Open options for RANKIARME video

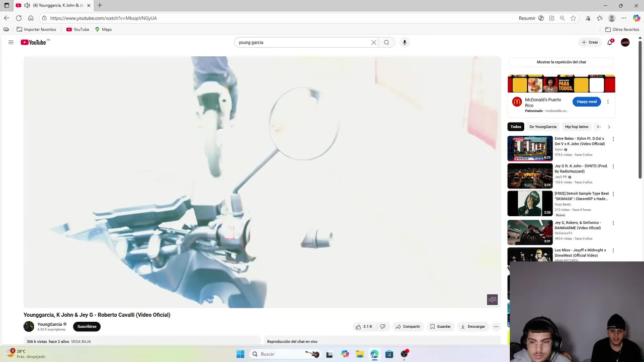(x=613, y=223)
